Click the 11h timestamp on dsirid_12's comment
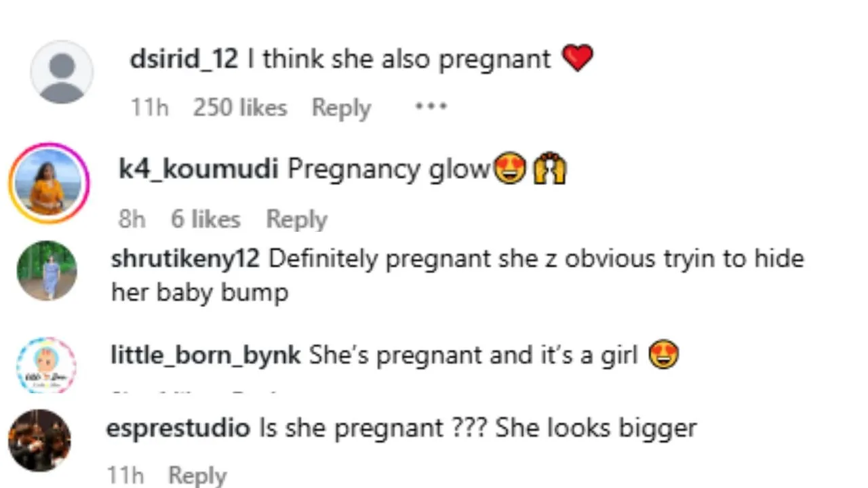The height and width of the screenshot is (488, 868). tap(149, 108)
